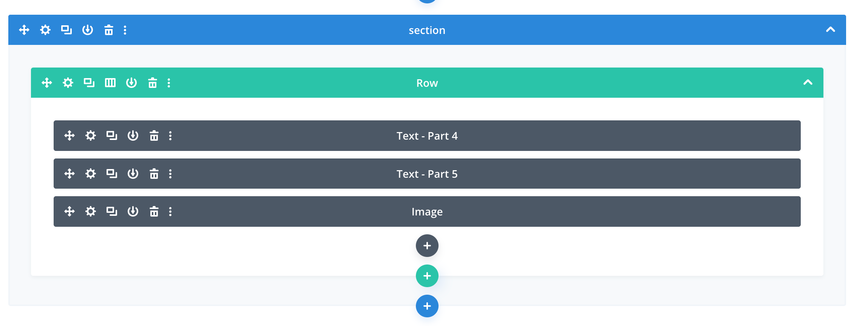Image resolution: width=868 pixels, height=326 pixels.
Task: Open settings for the Image module
Action: (x=91, y=211)
